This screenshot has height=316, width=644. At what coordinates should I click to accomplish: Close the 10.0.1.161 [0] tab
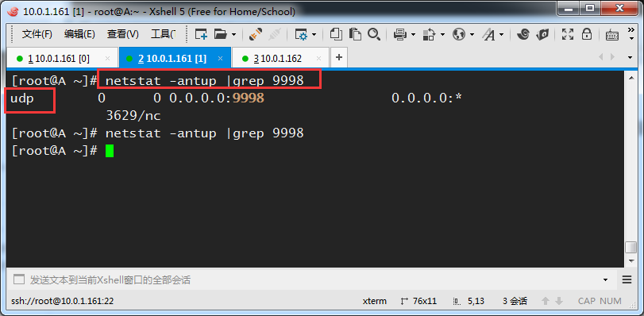[108, 58]
